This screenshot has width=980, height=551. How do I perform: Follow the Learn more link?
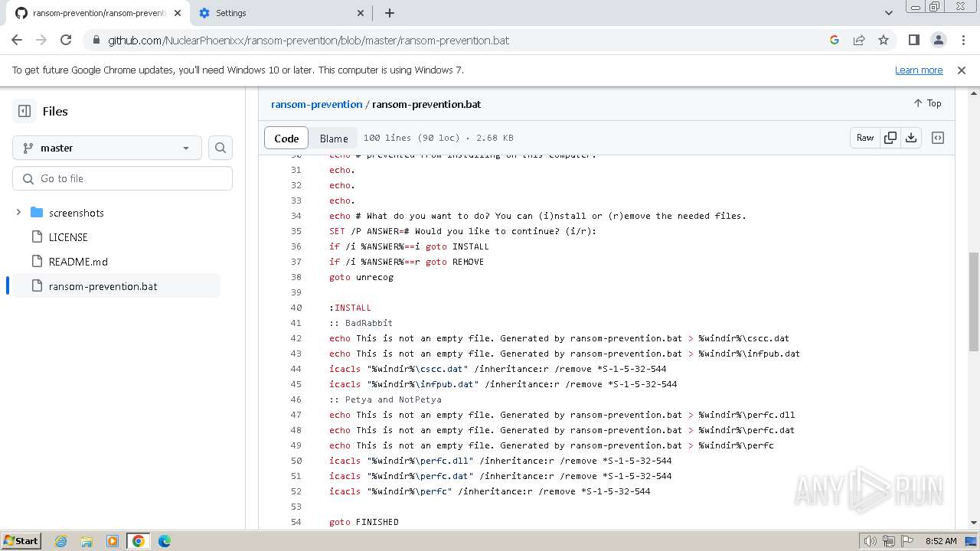(919, 70)
